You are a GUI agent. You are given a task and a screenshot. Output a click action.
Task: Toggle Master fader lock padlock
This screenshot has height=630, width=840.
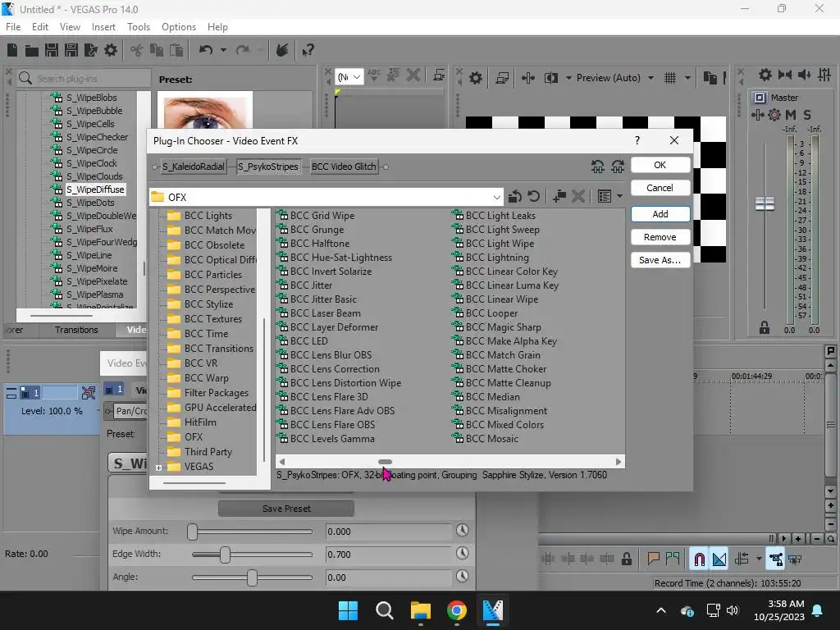[765, 328]
